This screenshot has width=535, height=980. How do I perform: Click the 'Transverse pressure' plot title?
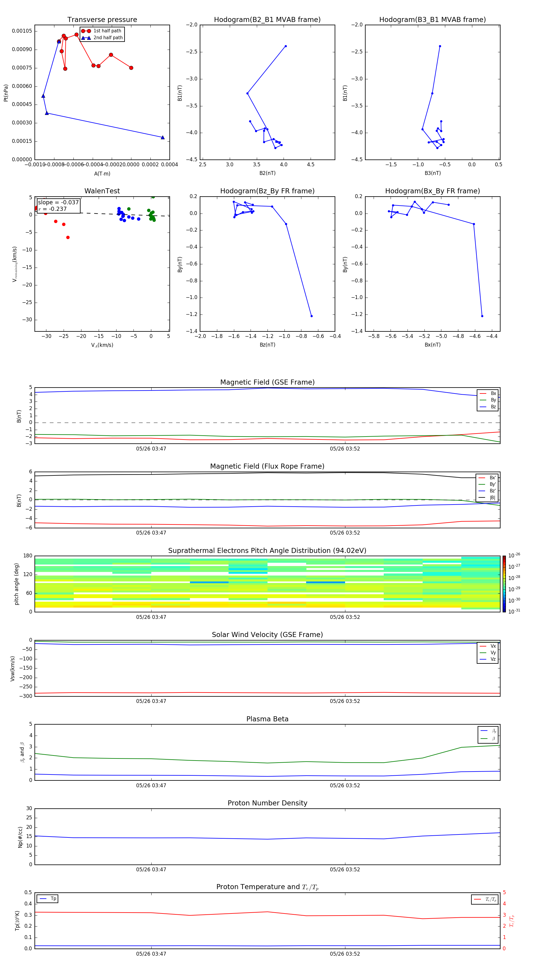(x=102, y=20)
